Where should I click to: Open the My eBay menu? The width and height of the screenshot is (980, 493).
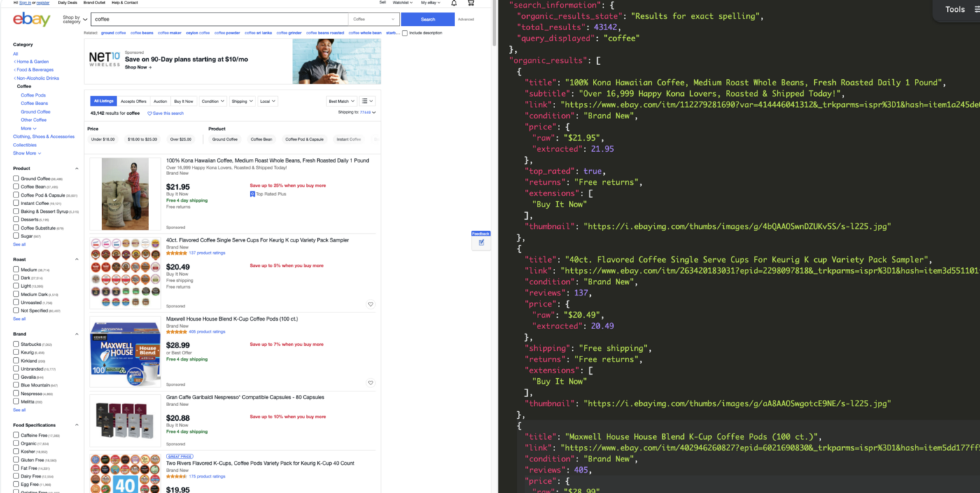430,3
